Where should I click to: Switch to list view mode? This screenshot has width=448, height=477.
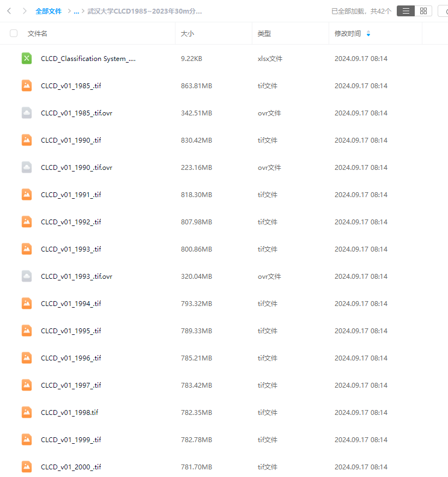[405, 11]
